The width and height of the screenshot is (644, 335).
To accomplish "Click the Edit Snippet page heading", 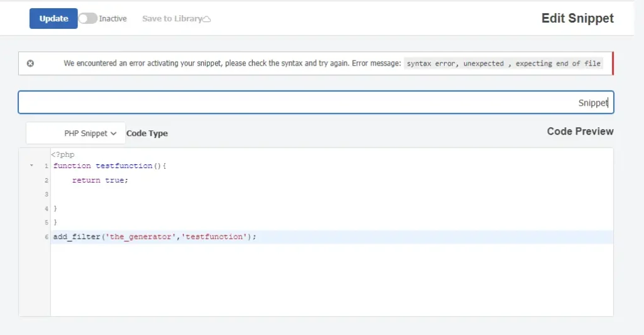I will coord(577,18).
